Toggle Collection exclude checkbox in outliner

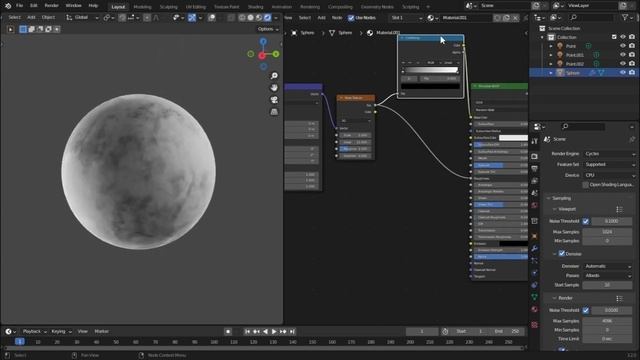(x=614, y=37)
